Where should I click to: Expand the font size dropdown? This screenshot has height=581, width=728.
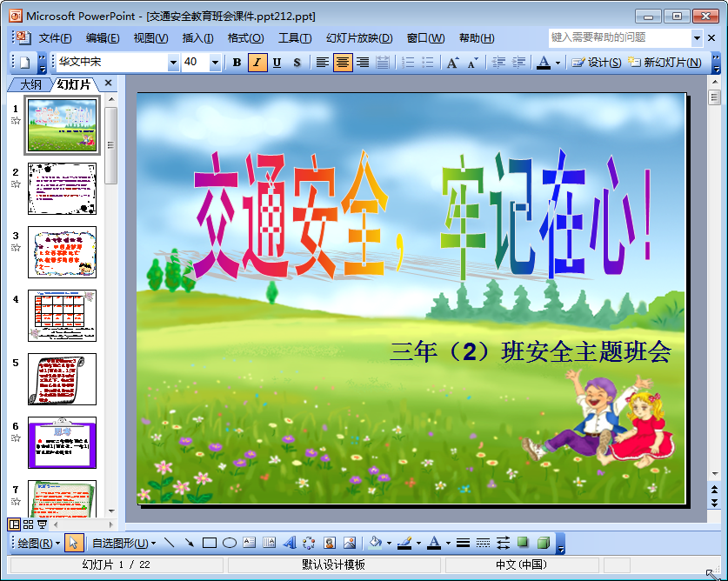coord(216,62)
